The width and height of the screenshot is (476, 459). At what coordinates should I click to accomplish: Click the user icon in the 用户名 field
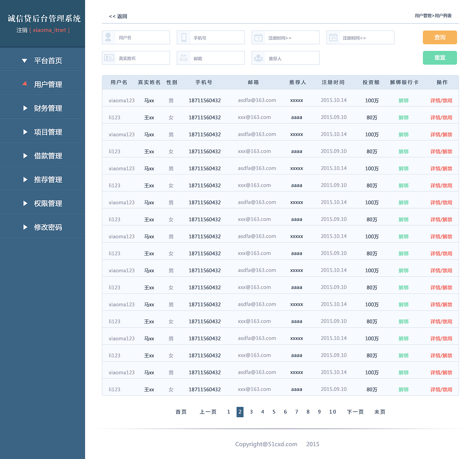tap(108, 37)
